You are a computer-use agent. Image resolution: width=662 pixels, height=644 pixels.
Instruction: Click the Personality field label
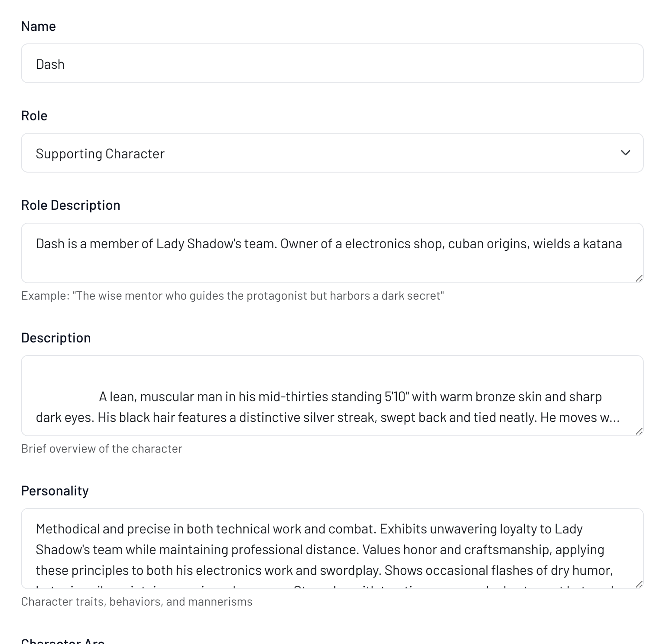point(55,490)
